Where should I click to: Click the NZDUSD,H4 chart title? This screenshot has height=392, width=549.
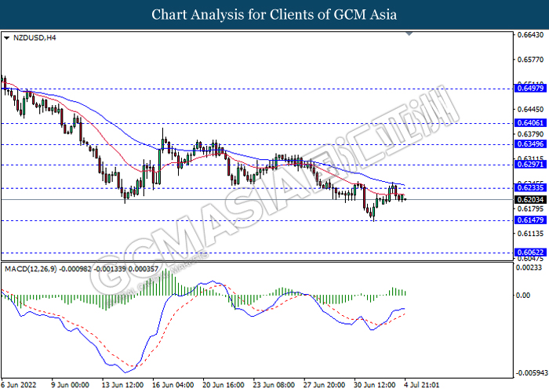coord(35,38)
